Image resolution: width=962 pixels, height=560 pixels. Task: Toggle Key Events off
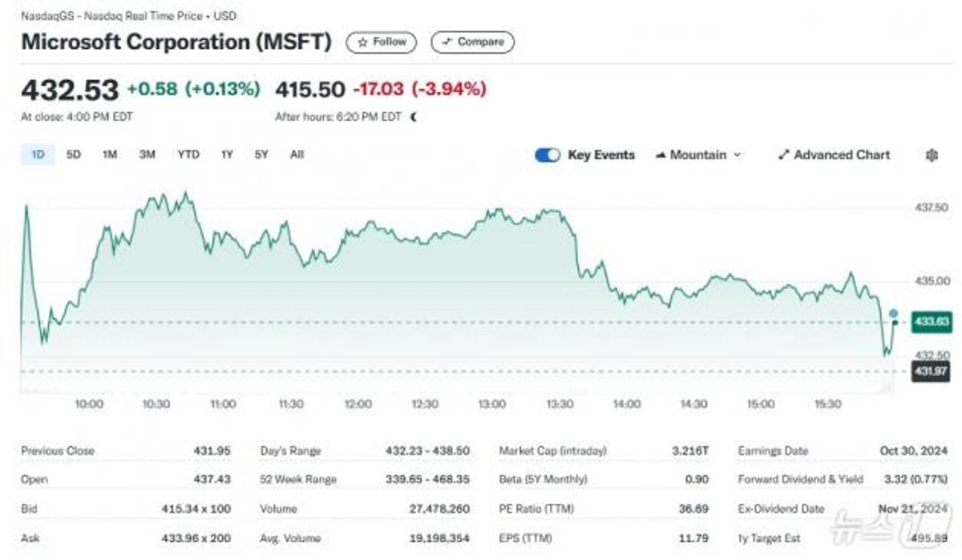tap(547, 154)
